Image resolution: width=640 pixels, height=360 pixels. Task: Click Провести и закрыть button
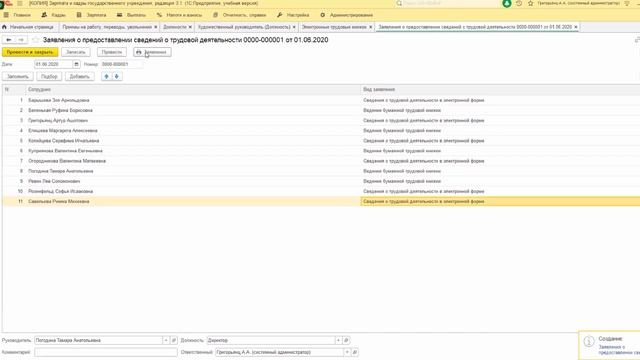click(x=30, y=52)
